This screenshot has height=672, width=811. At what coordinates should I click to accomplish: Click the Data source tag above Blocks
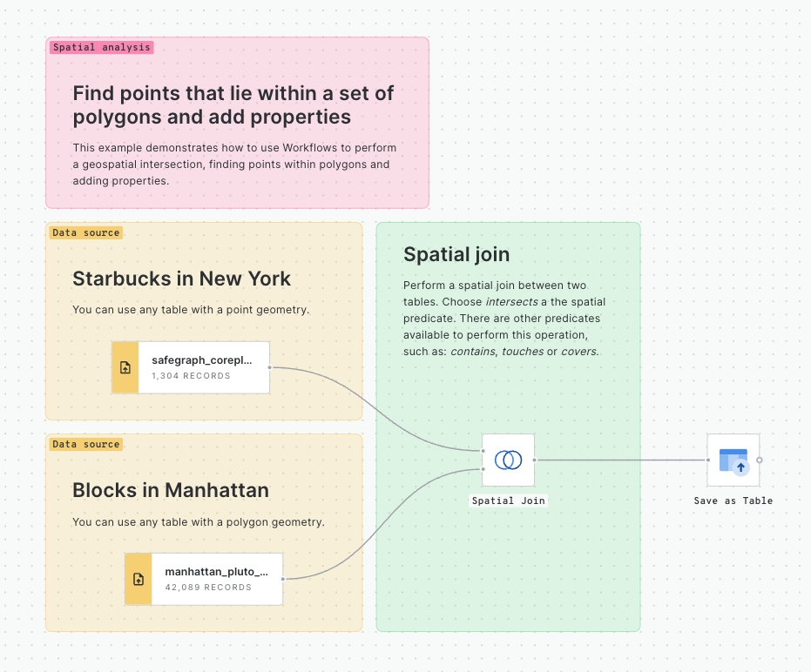[x=85, y=444]
